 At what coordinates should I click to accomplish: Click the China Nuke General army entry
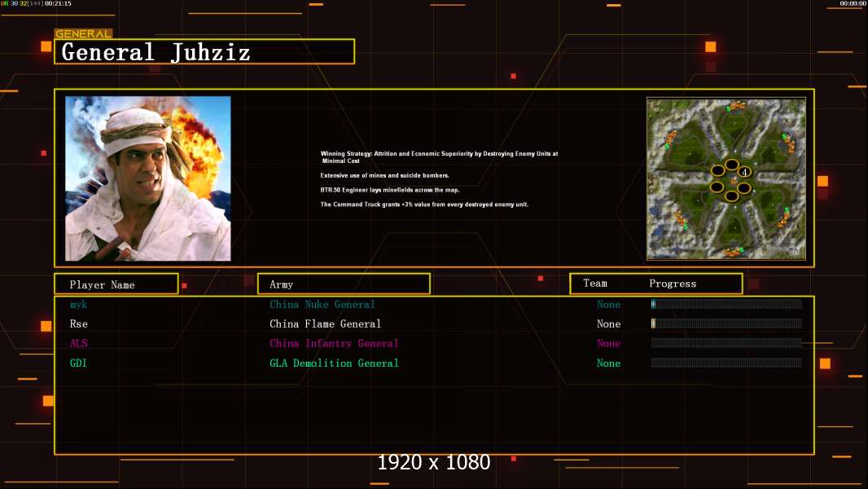pos(322,304)
